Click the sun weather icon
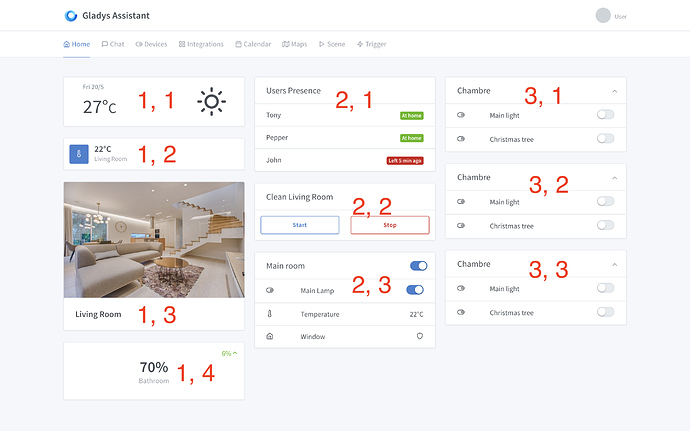The height and width of the screenshot is (431, 690). (212, 102)
